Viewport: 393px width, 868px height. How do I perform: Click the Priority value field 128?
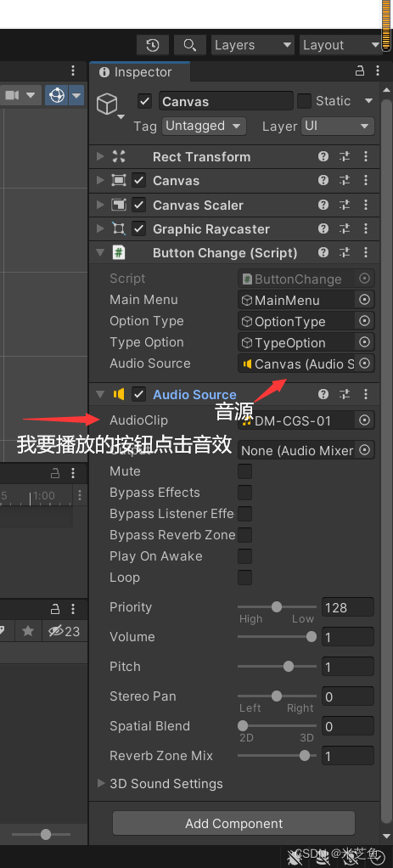(348, 607)
